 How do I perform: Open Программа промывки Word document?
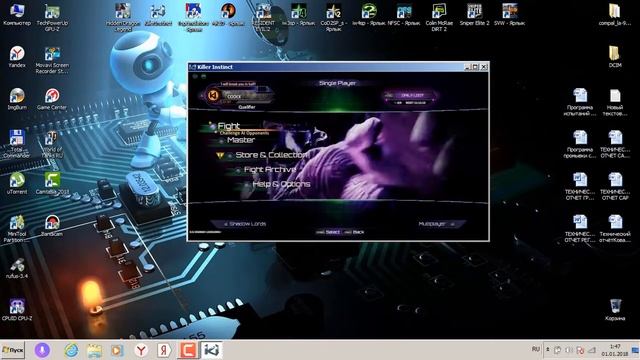[580, 144]
